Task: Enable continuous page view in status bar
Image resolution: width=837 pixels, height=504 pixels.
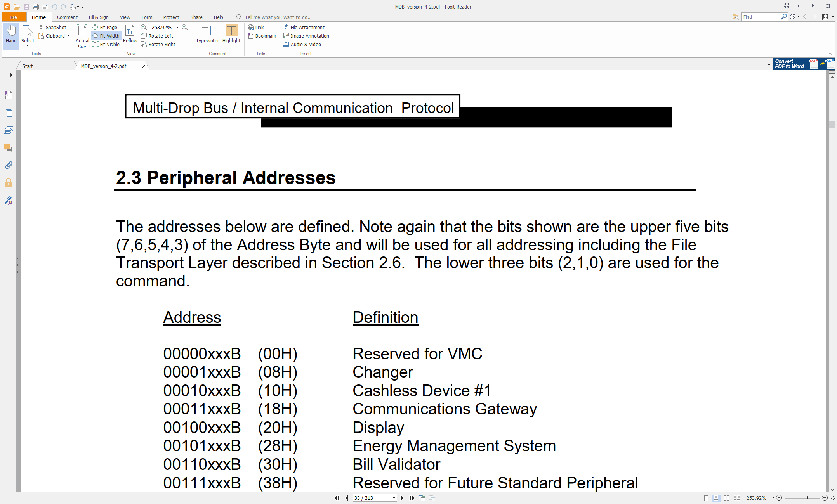Action: pos(716,498)
